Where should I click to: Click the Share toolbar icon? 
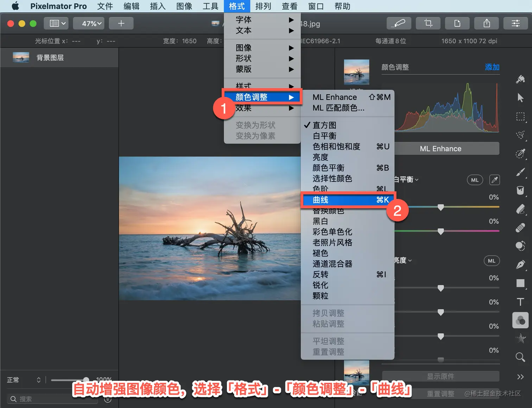click(x=487, y=23)
